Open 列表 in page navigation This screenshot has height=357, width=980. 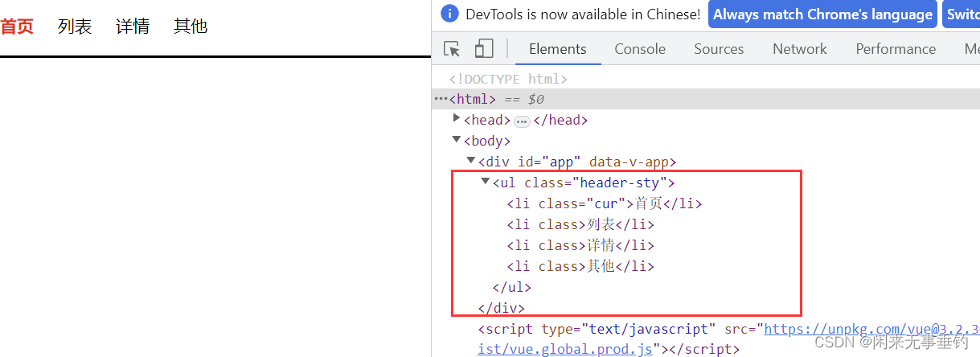[x=75, y=27]
